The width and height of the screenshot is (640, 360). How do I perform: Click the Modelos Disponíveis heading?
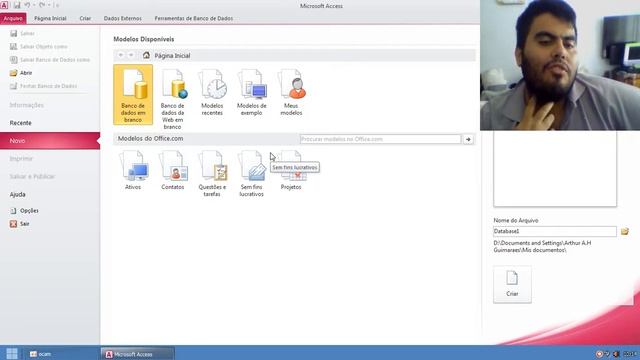(144, 39)
